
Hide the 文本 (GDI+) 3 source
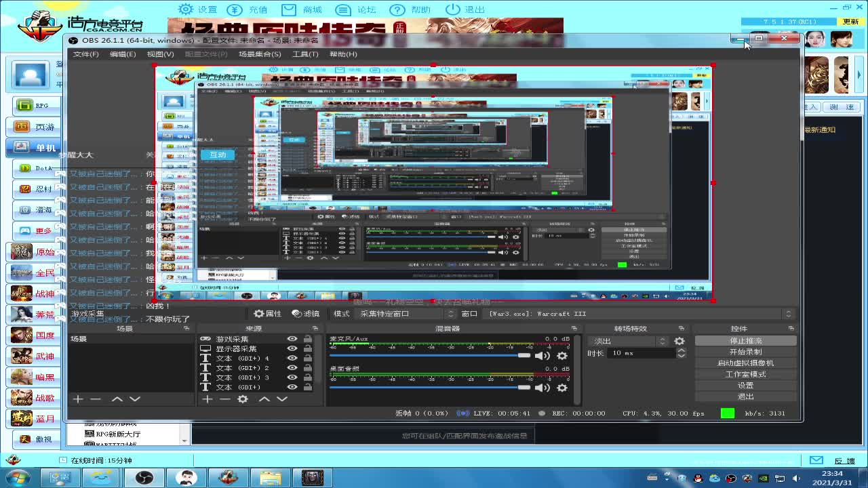tap(292, 378)
